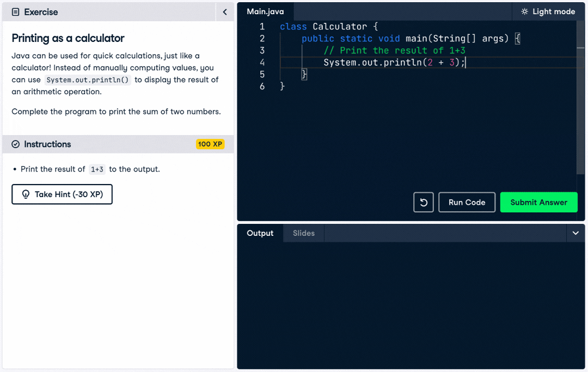
Task: Click 'Complete the program to print' sentence
Action: pyautogui.click(x=117, y=112)
